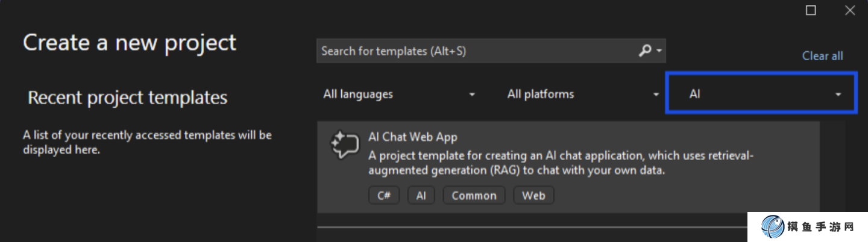
Task: Click the Recent project templates heading
Action: (x=128, y=98)
